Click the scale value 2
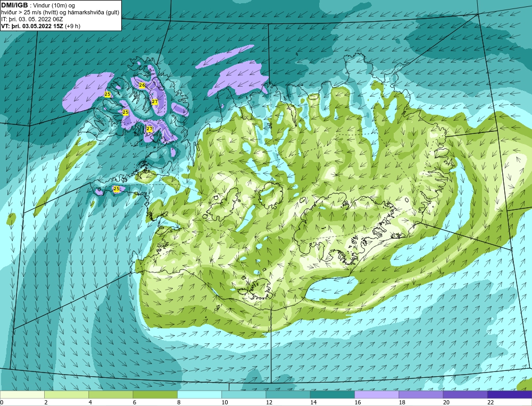The width and height of the screenshot is (532, 406). 46,402
